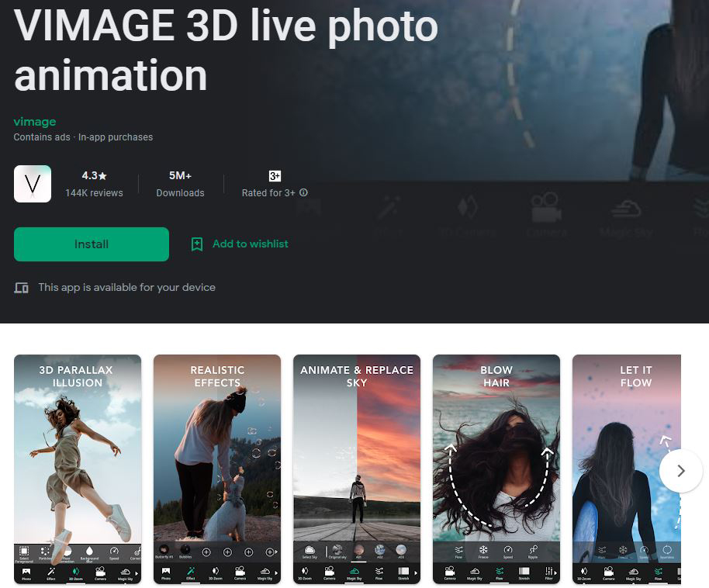Open the Blow Hair screenshot
Image resolution: width=709 pixels, height=588 pixels.
496,469
